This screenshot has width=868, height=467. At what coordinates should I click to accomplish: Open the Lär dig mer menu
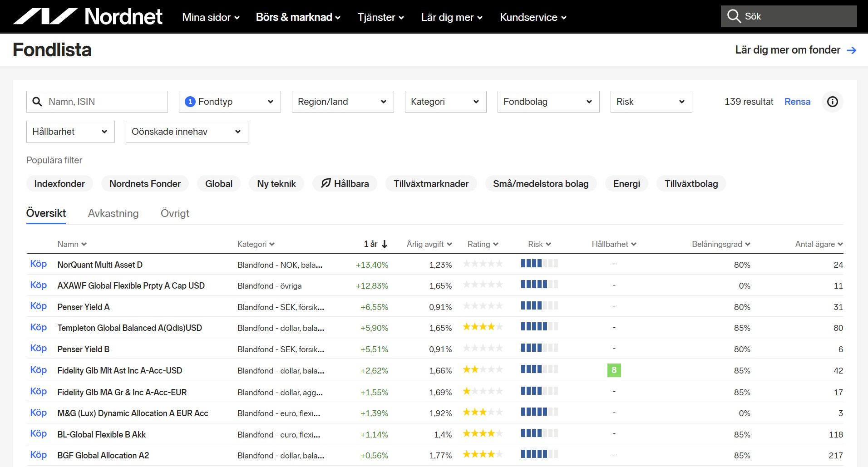tap(452, 17)
